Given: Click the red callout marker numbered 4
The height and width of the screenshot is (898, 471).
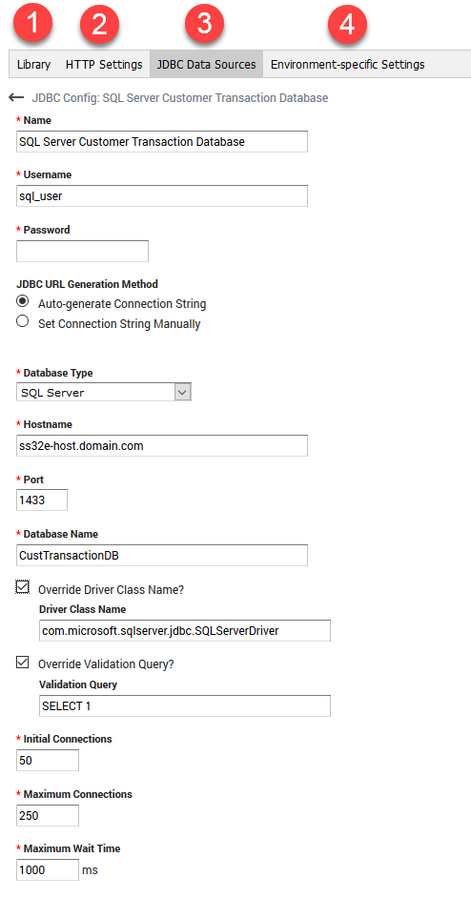Looking at the screenshot, I should pyautogui.click(x=347, y=25).
